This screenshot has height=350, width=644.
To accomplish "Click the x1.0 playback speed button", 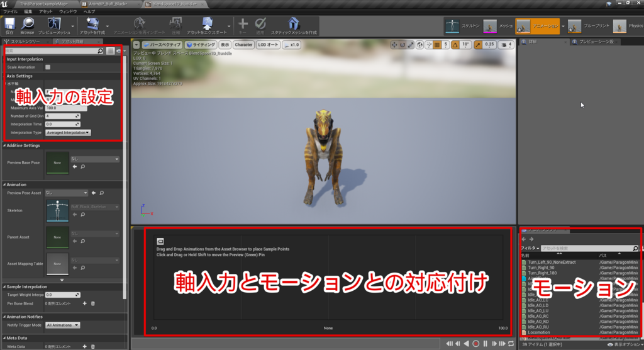I will 292,45.
